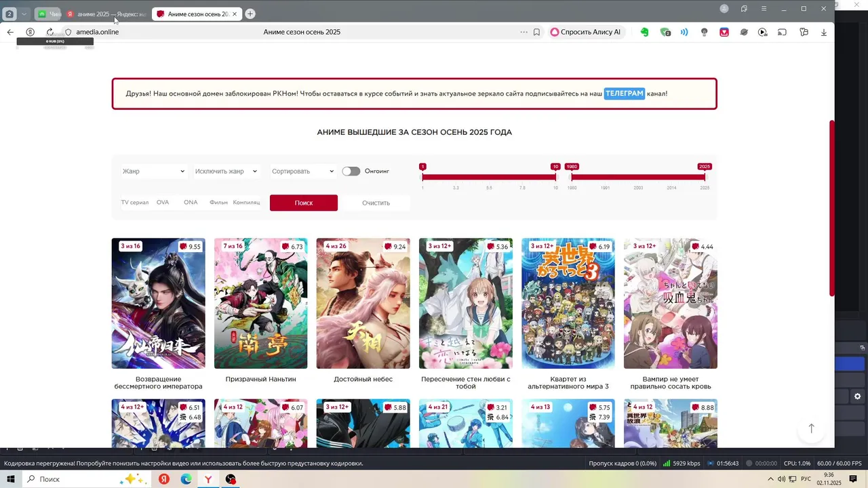
Task: Select the Фильм type filter
Action: tap(218, 202)
